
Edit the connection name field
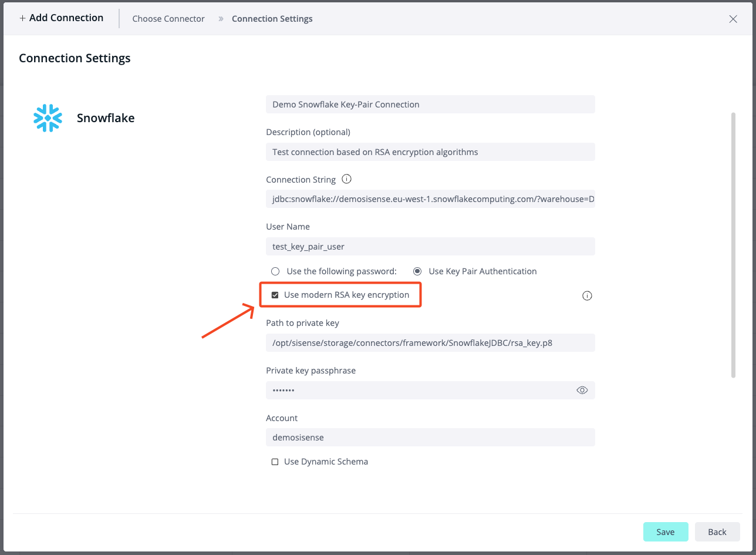pyautogui.click(x=430, y=105)
